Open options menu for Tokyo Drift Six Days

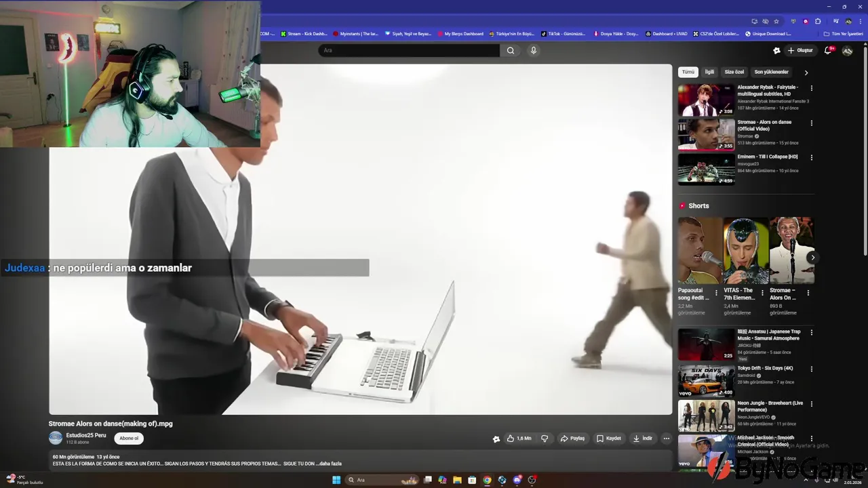811,369
